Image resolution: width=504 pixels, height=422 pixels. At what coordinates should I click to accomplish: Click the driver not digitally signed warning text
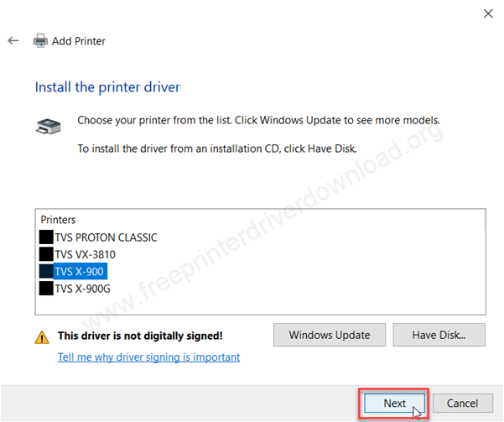(x=139, y=336)
